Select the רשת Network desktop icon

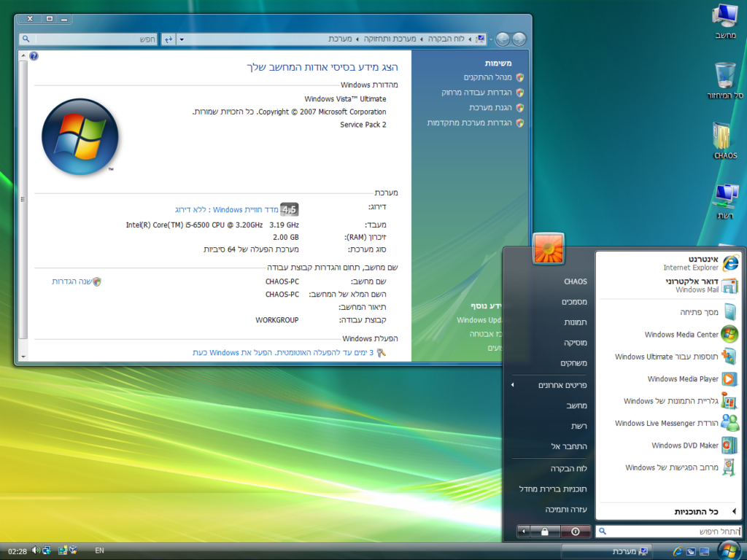[x=725, y=201]
